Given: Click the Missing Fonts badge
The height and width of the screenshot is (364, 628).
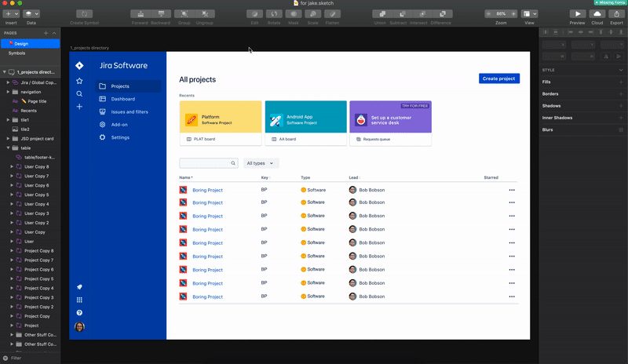Looking at the screenshot, I should [610, 2].
